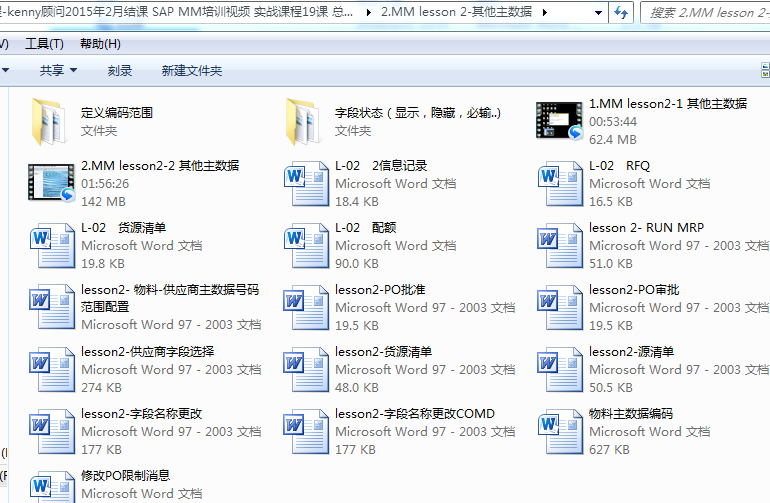This screenshot has height=503, width=770.
Task: Select the file name lesson 2- RUN MRP
Action: 646,227
